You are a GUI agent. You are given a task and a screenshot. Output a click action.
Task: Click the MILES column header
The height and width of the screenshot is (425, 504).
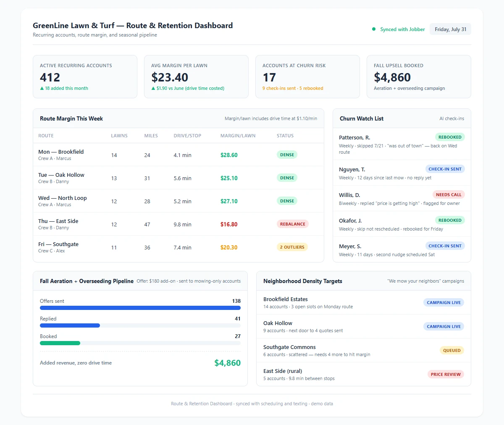pos(151,136)
